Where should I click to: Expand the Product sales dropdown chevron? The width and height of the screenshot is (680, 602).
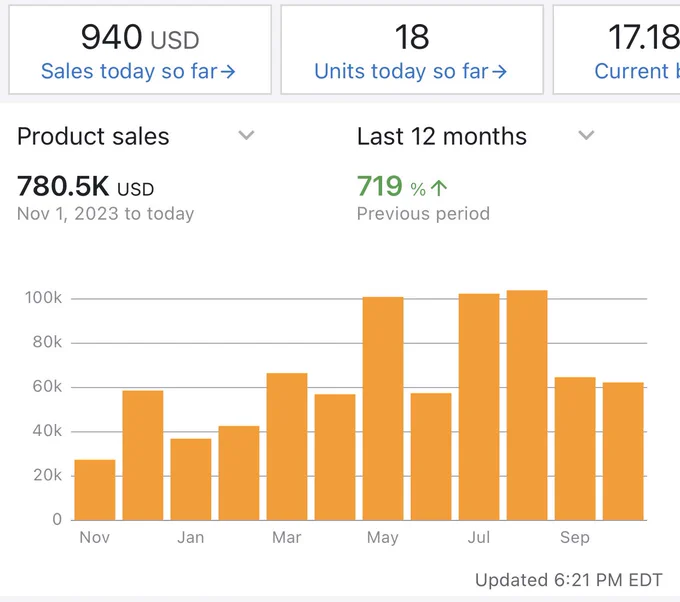pos(246,135)
